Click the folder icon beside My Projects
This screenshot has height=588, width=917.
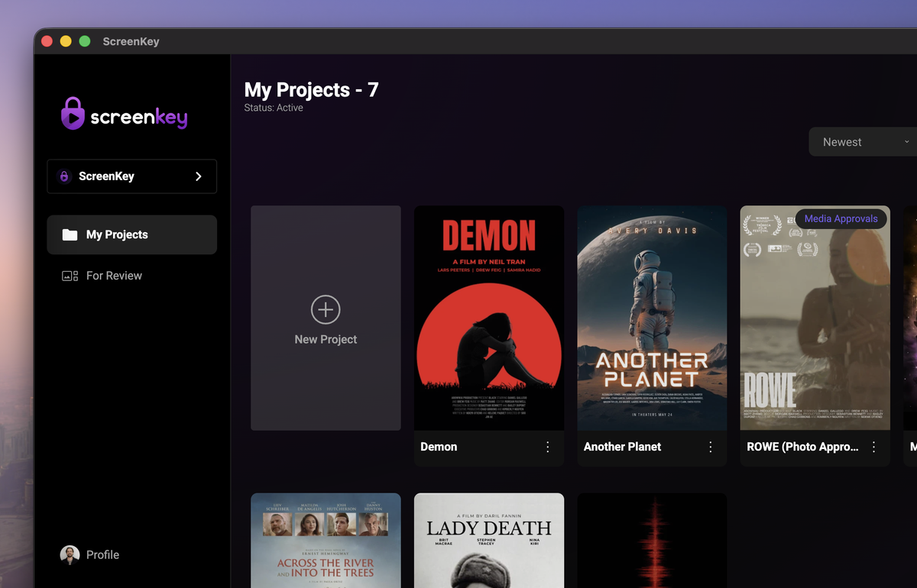click(70, 234)
